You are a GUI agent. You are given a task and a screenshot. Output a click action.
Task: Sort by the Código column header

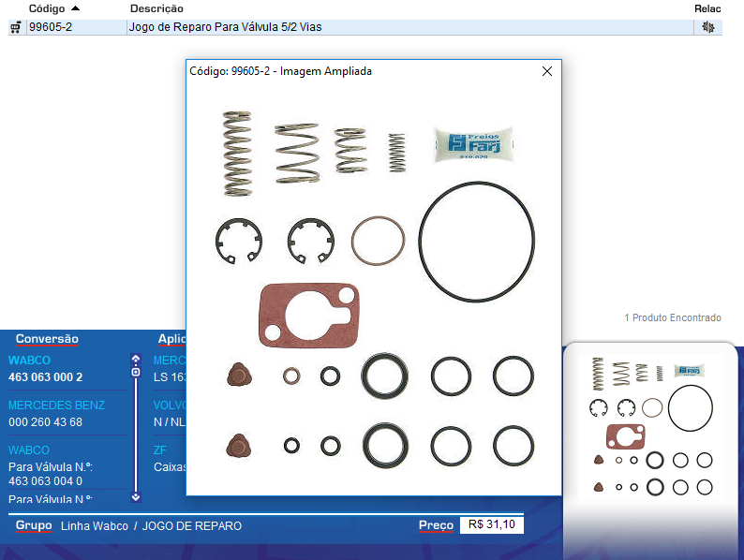(x=47, y=8)
